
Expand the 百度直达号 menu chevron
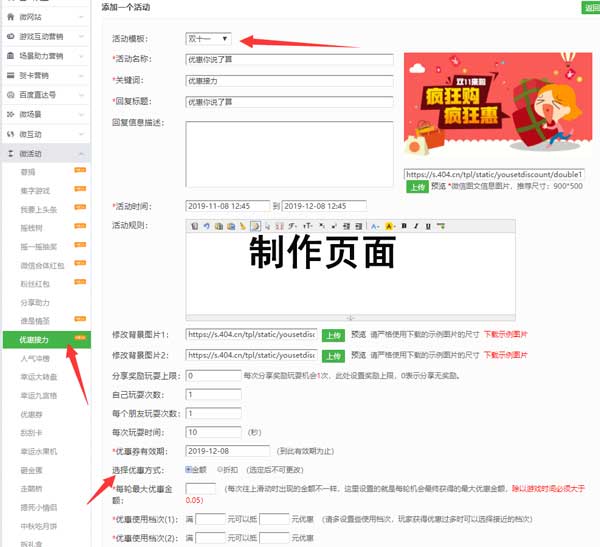[81, 95]
